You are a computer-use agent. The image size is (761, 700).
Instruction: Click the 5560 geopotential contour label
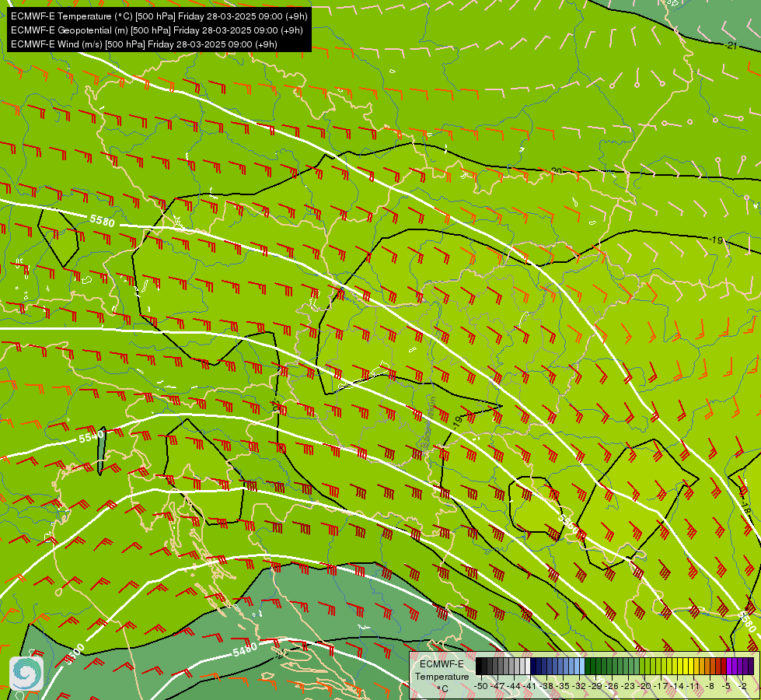click(x=568, y=523)
